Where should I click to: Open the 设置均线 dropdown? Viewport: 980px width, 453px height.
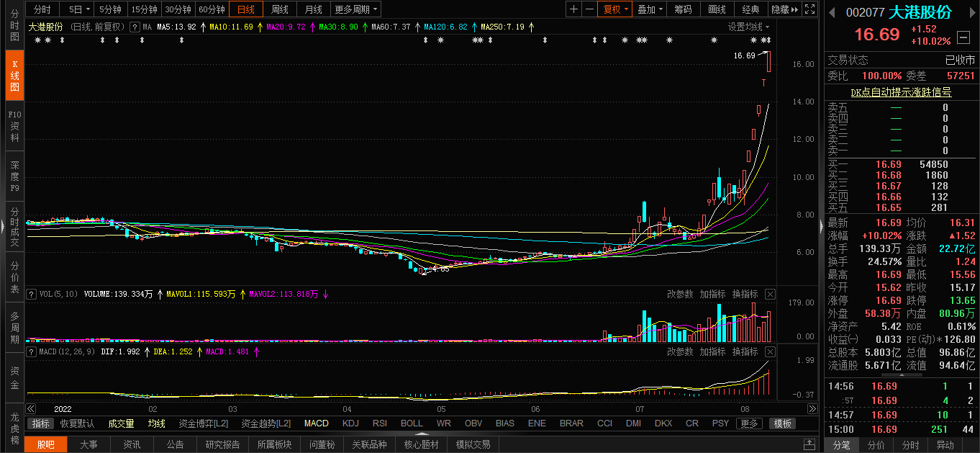pos(749,27)
